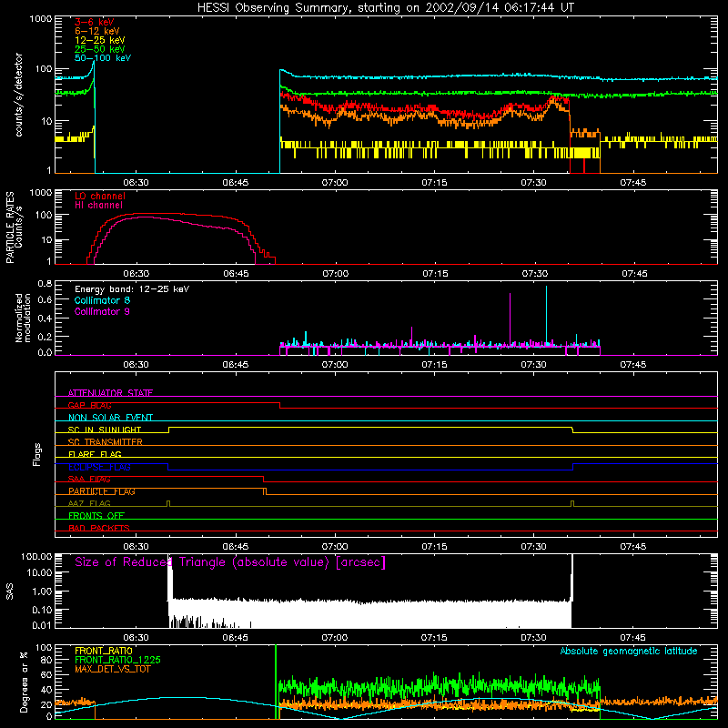Select the green 25-50 keV legend entry

(x=100, y=49)
